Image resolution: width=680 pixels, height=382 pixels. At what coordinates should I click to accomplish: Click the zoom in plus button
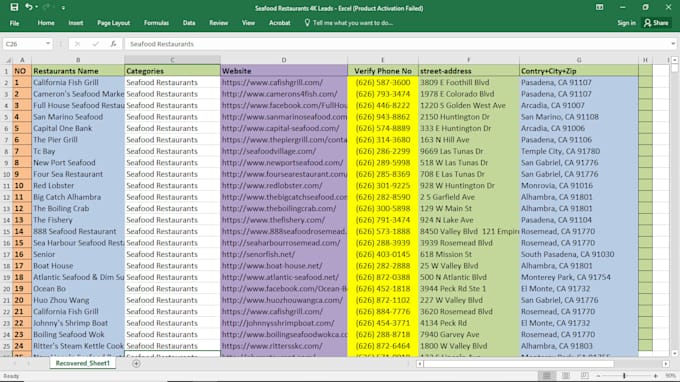pos(655,376)
